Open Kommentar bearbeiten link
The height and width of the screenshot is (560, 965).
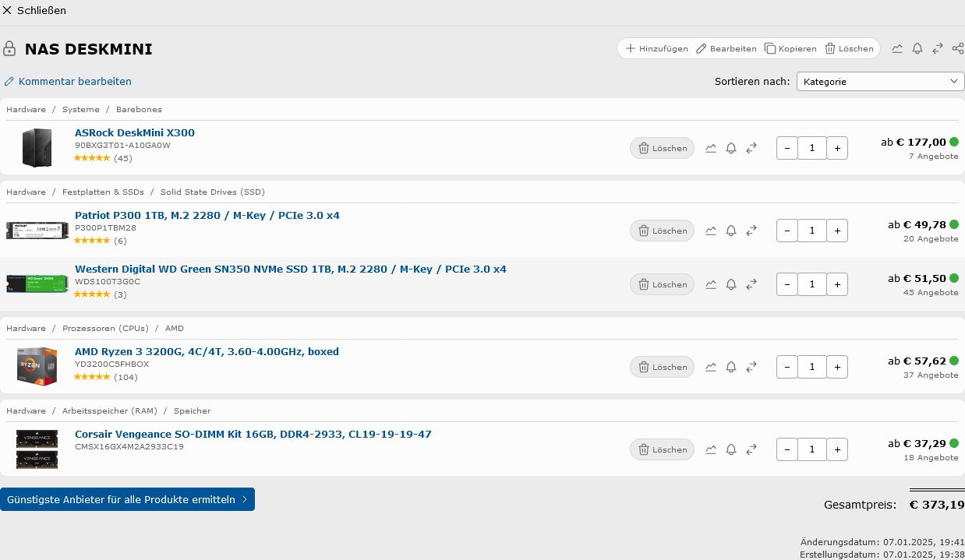tap(68, 81)
